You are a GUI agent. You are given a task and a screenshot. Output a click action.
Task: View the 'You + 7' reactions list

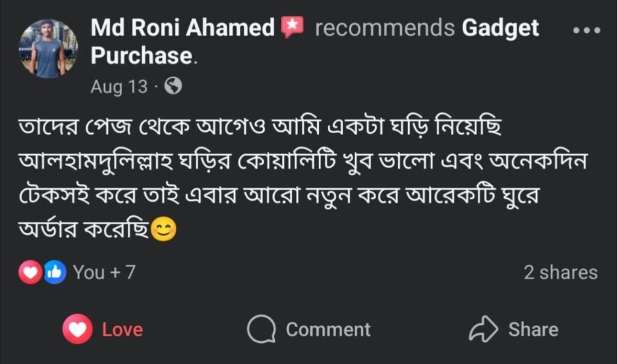point(104,272)
